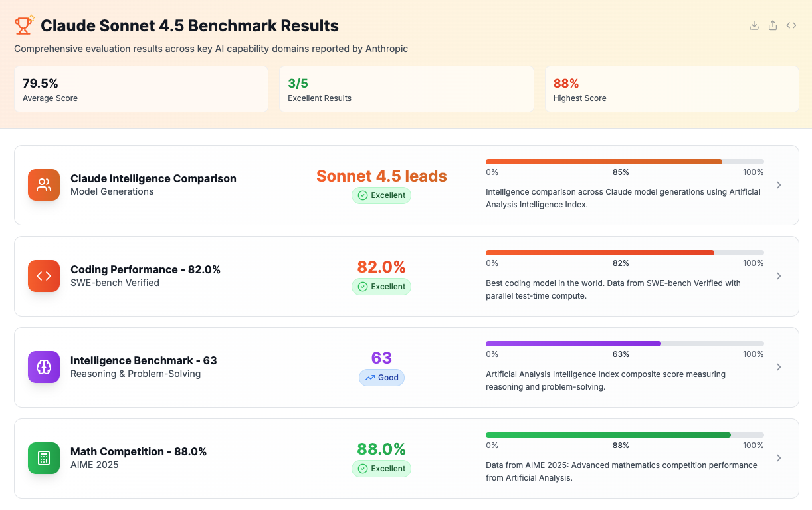The width and height of the screenshot is (812, 510).
Task: Expand the Coding Performance details chevron
Action: [x=778, y=276]
